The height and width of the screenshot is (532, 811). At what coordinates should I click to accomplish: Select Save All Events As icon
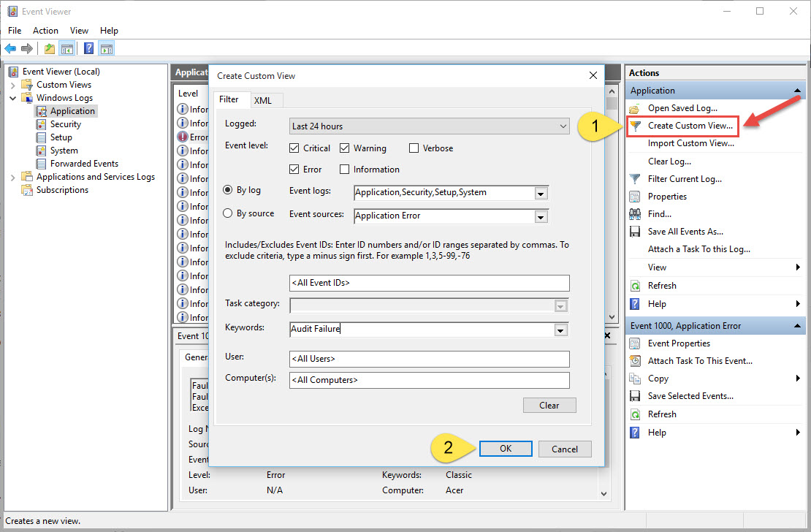[635, 231]
